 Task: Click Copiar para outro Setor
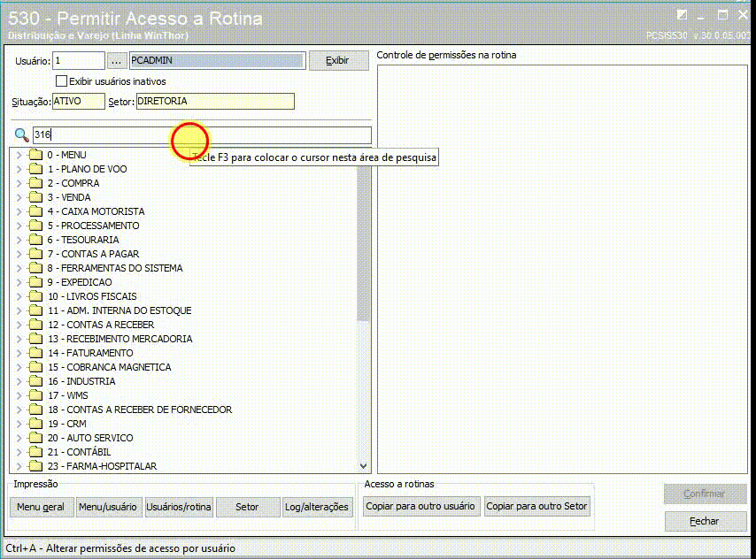tap(536, 507)
